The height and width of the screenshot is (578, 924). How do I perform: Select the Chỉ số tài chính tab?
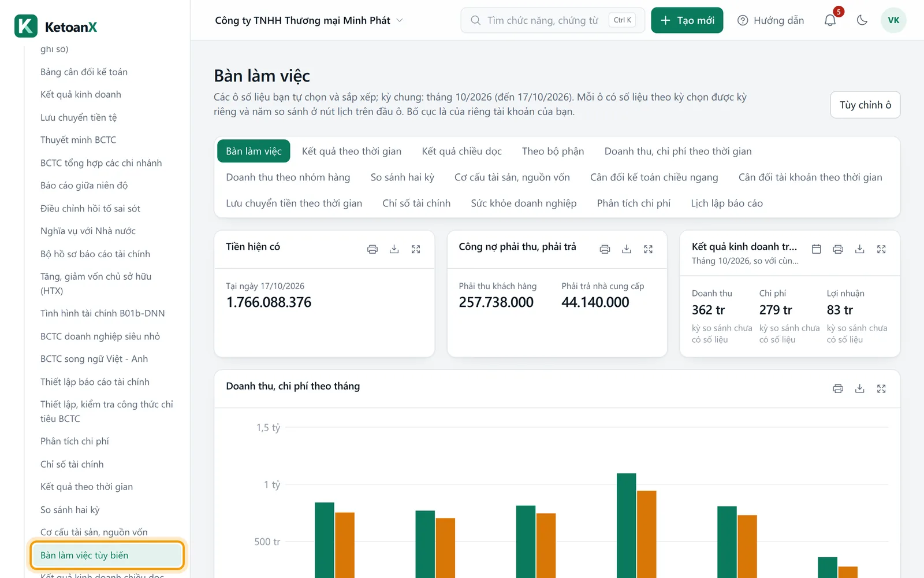pyautogui.click(x=416, y=203)
